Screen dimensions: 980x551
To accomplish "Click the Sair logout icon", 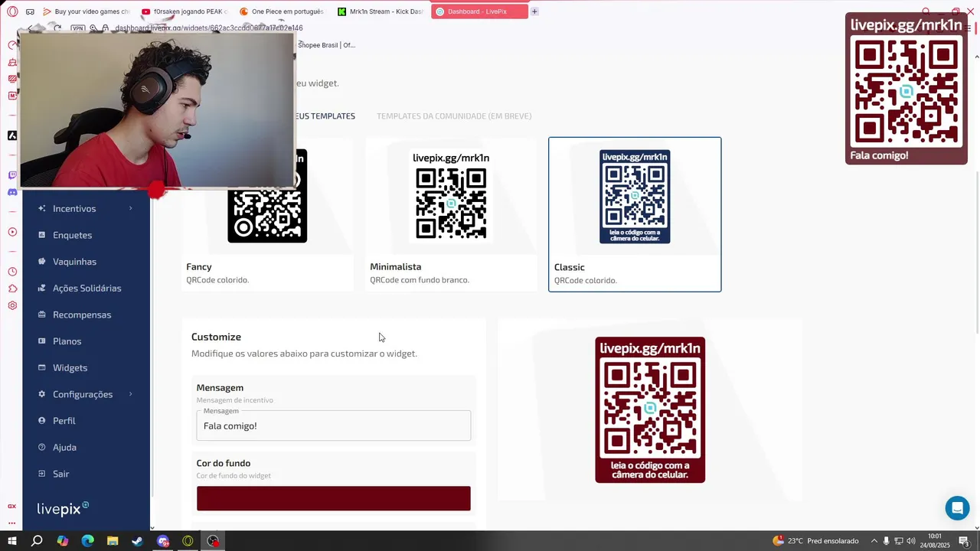I will click(41, 474).
